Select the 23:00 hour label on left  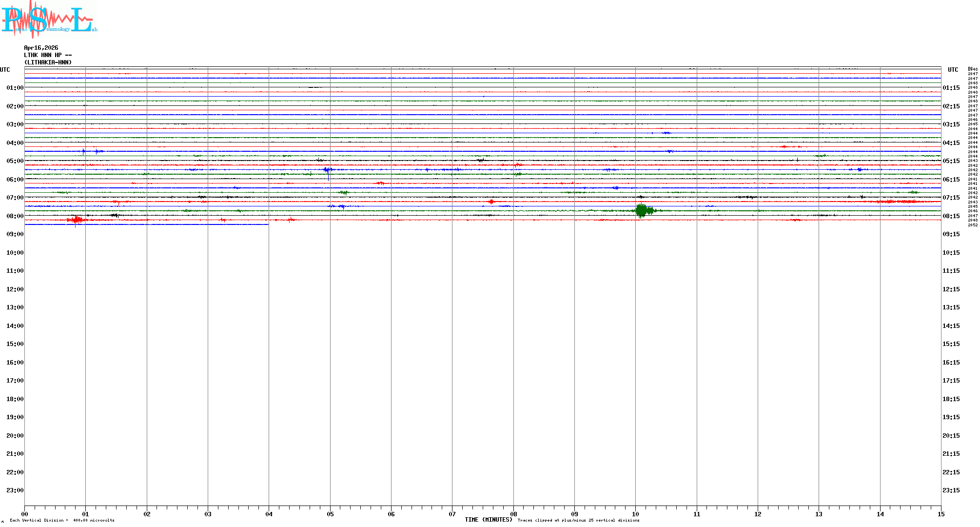(x=15, y=490)
